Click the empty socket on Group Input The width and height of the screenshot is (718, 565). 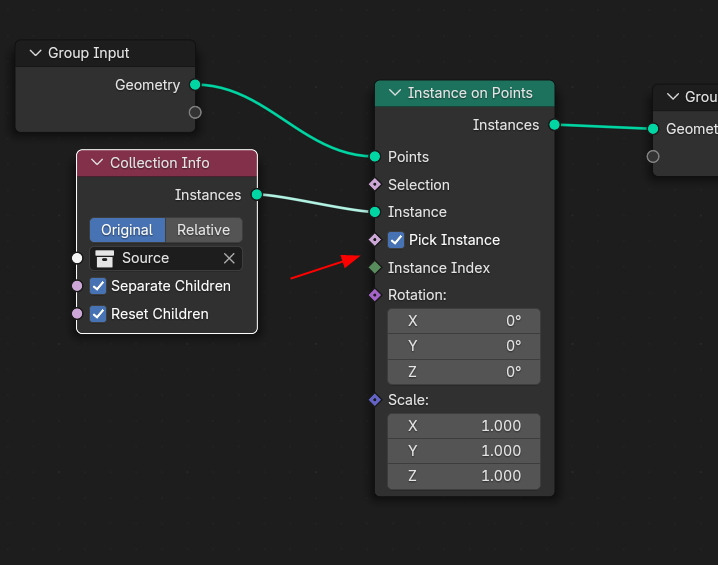(195, 112)
